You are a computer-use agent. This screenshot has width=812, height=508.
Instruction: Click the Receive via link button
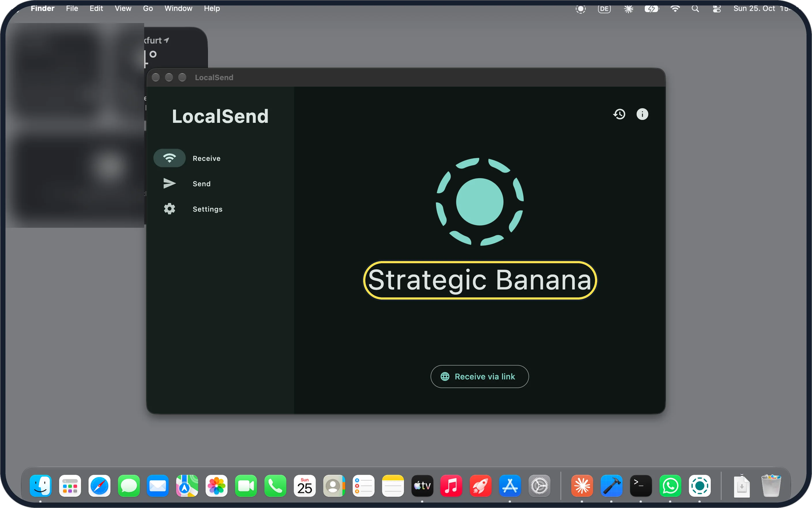480,377
